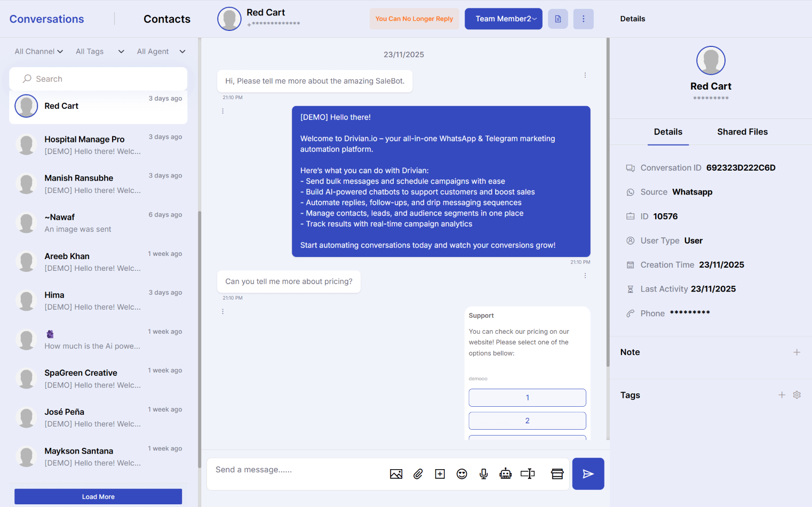Click the paperclip attachment icon

click(418, 474)
